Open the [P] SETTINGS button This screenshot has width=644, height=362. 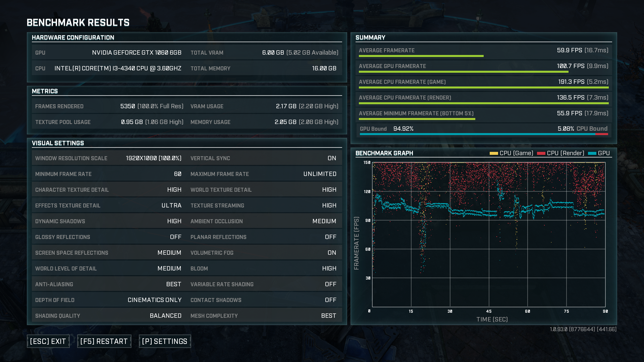click(x=165, y=341)
